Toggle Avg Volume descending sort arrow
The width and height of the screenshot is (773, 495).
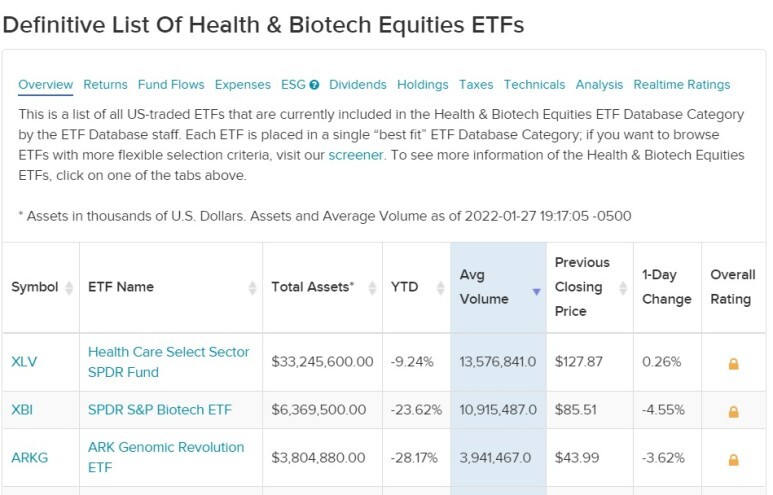point(536,292)
